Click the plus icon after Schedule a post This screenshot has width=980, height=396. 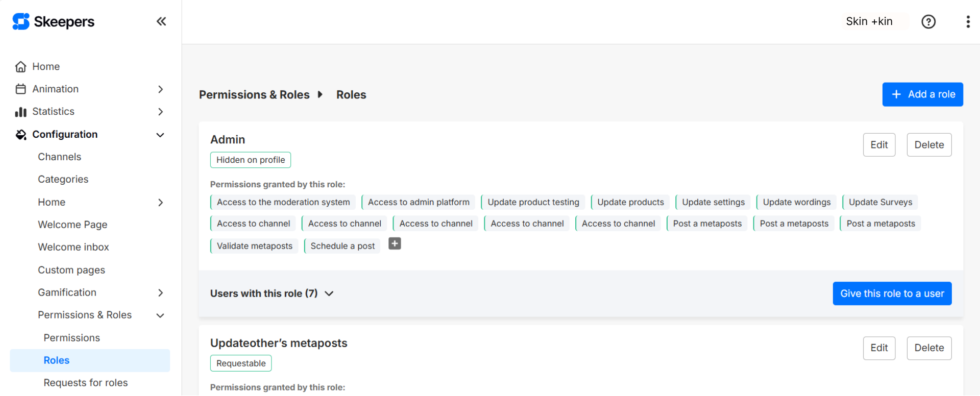click(394, 244)
